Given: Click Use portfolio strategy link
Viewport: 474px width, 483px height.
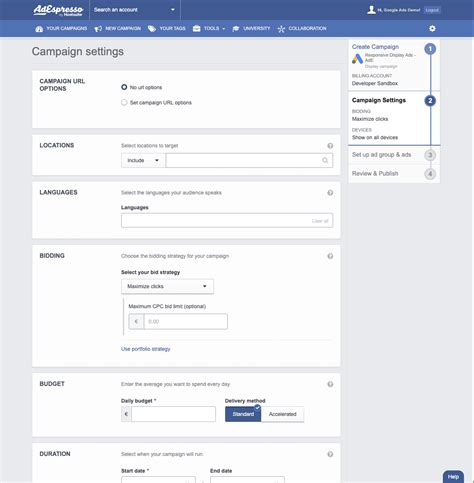Looking at the screenshot, I should [145, 349].
